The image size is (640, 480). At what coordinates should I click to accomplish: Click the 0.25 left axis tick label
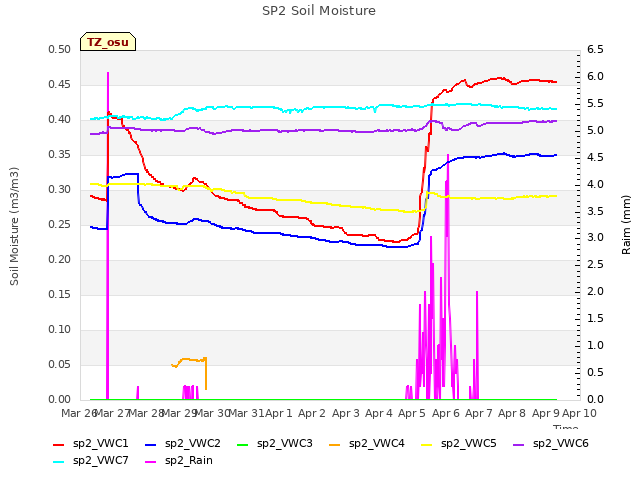click(60, 224)
